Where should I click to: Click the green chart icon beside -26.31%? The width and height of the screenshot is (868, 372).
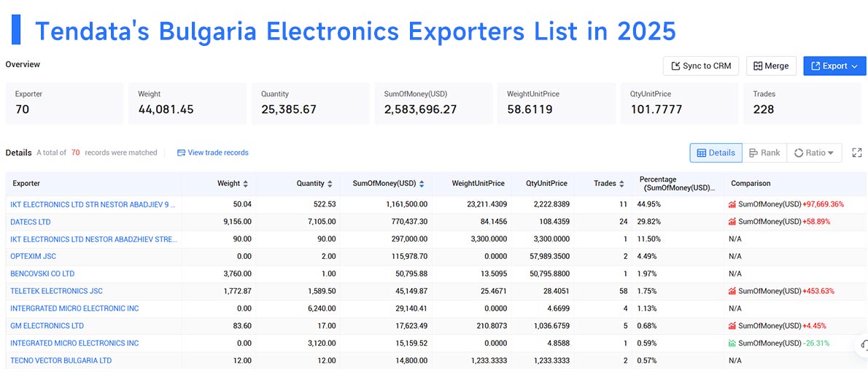732,343
